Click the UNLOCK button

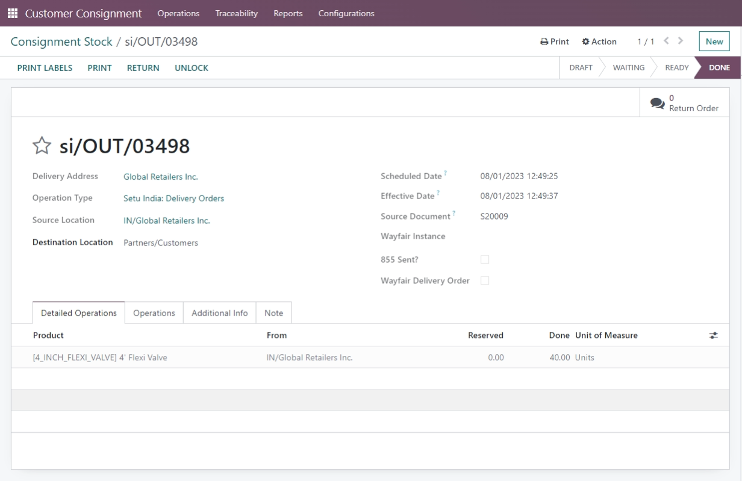[192, 68]
